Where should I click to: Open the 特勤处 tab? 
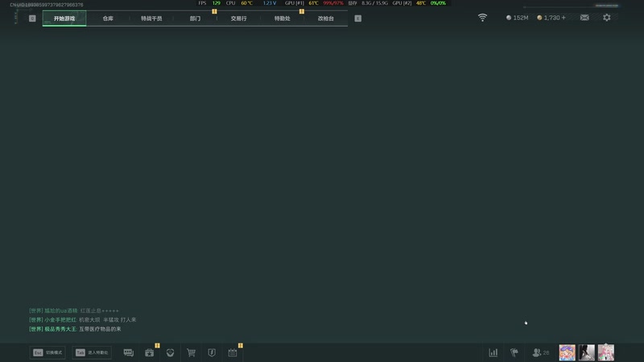283,19
